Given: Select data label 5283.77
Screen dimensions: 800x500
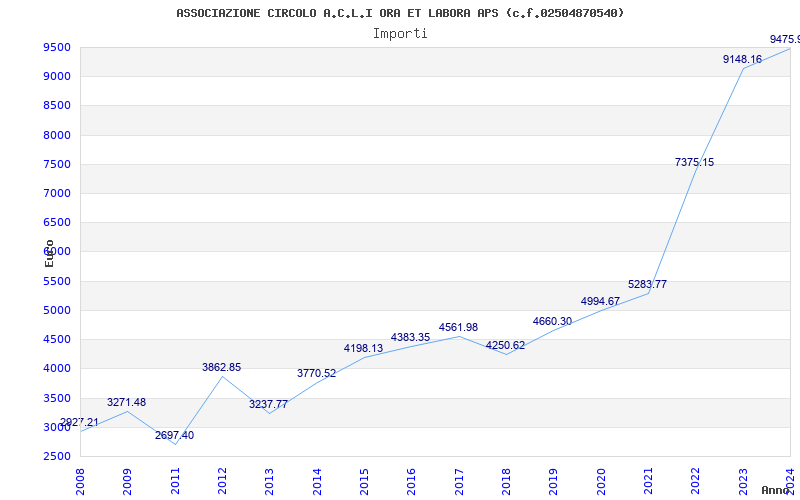Looking at the screenshot, I should coord(647,285).
